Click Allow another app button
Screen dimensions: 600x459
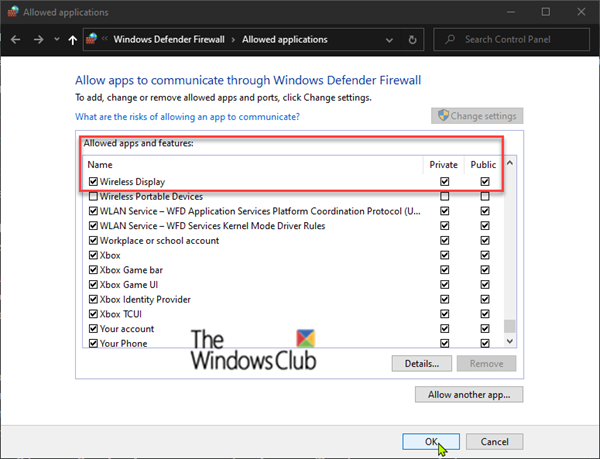click(x=469, y=395)
